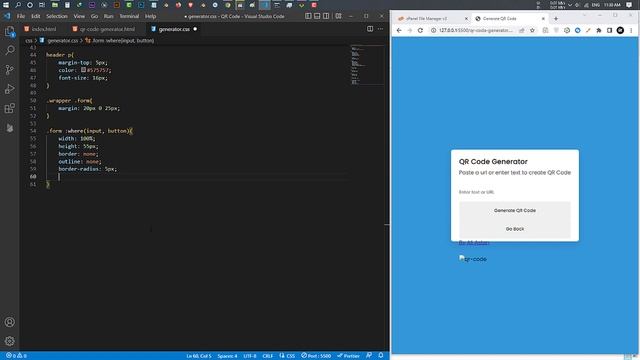Viewport: 640px width, 360px height.
Task: Click the Generate QR Code button
Action: point(515,211)
